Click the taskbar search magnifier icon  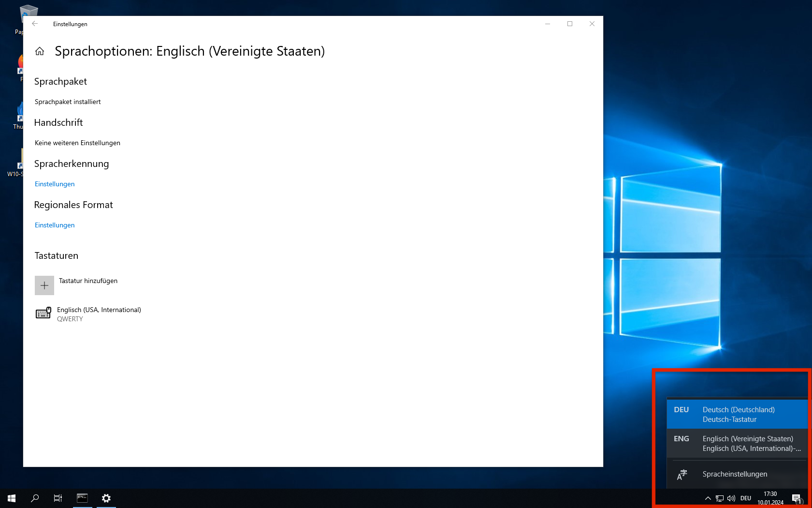coord(35,498)
